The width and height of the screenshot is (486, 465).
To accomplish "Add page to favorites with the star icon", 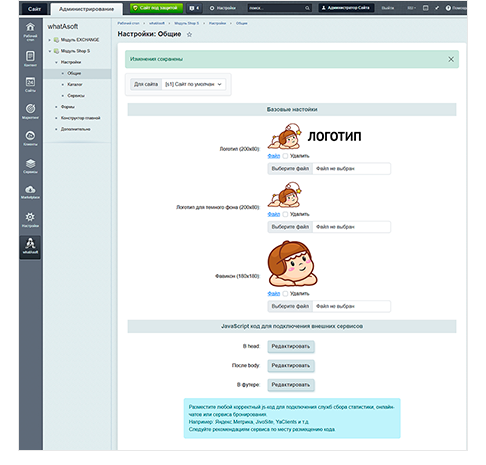I will click(189, 34).
